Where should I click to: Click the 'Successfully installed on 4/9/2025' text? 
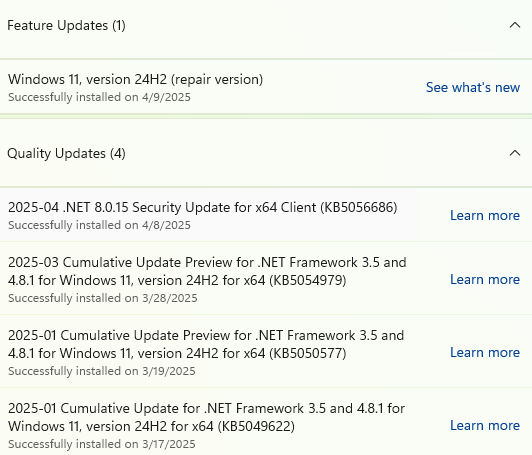tap(99, 97)
